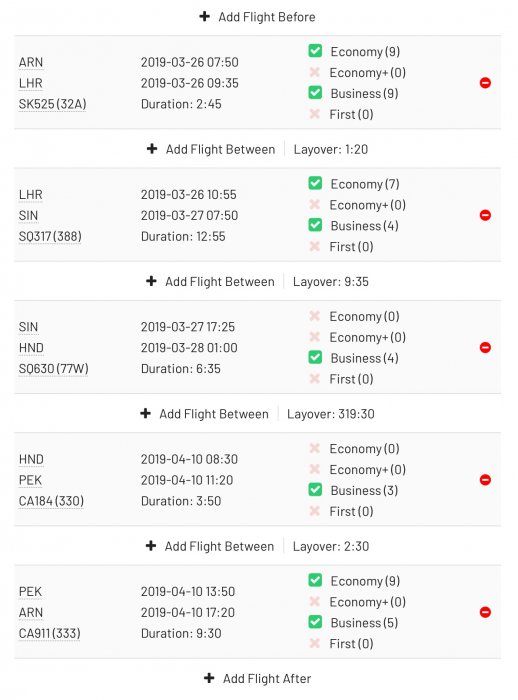
Task: Click the plus icon for Add Flight After
Action: point(209,678)
